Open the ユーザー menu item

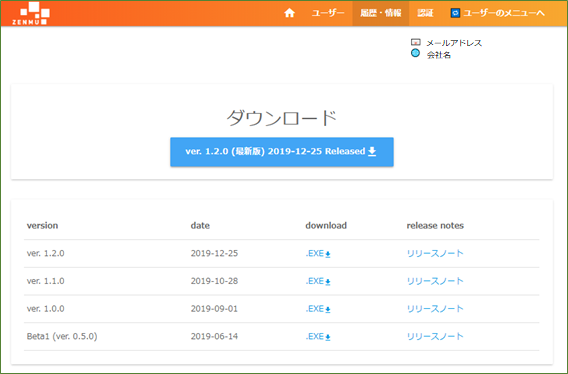[x=328, y=13]
